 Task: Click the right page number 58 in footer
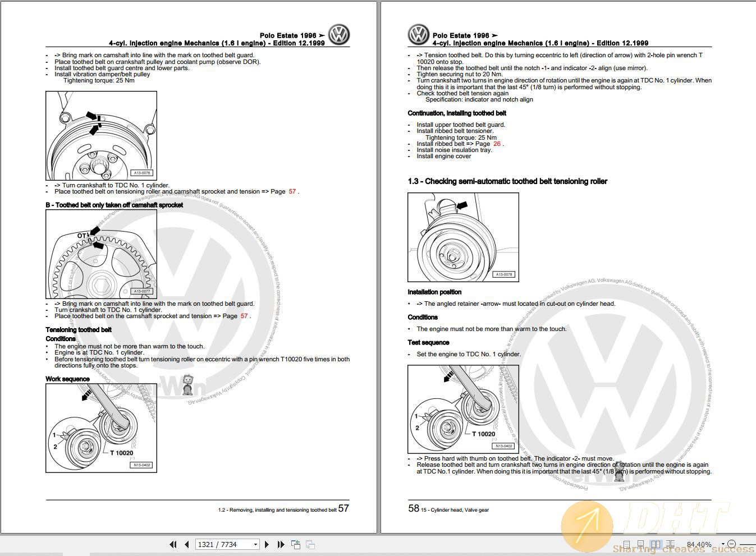(x=414, y=508)
